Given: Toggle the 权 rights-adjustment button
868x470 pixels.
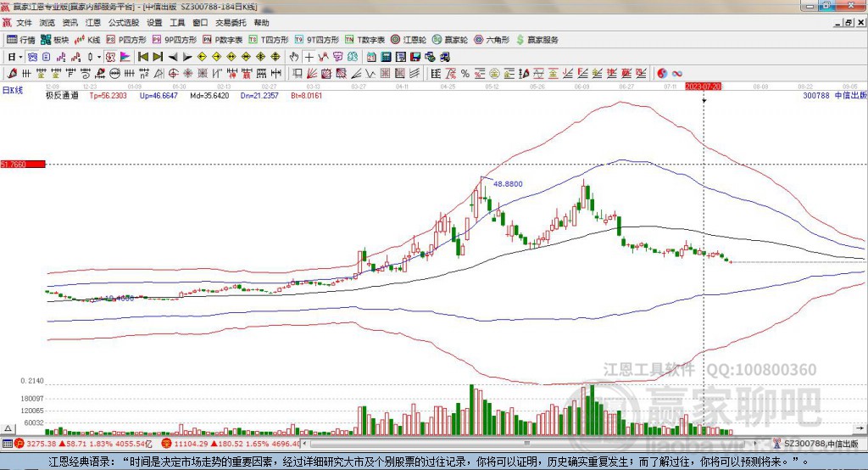Looking at the screenshot, I should [x=110, y=57].
